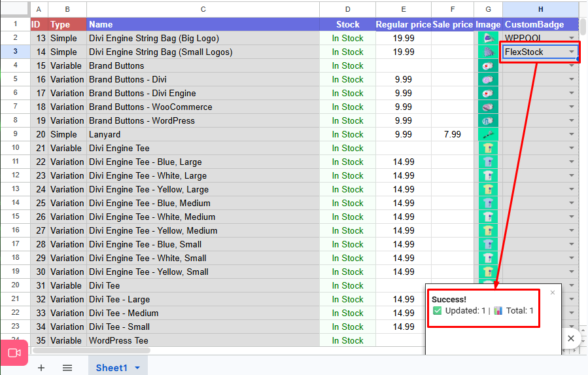Click the Stock header cell

click(347, 24)
